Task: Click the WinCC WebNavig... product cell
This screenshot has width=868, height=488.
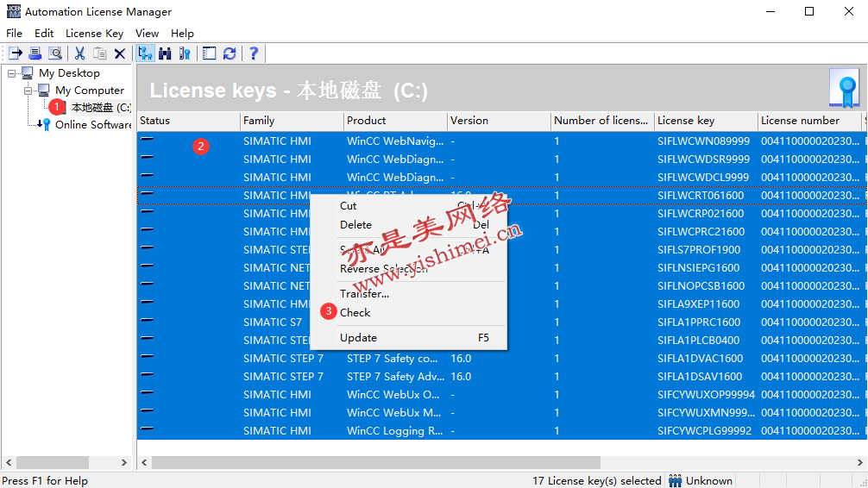Action: [395, 141]
